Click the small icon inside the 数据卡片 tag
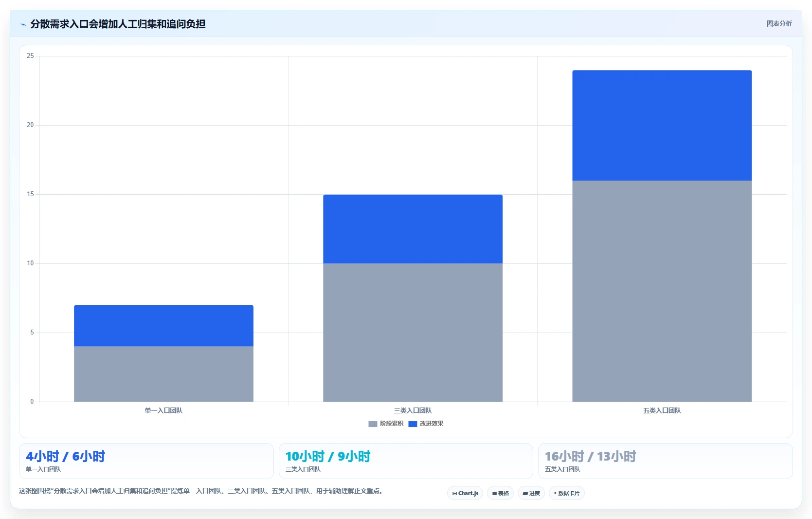 pos(555,493)
